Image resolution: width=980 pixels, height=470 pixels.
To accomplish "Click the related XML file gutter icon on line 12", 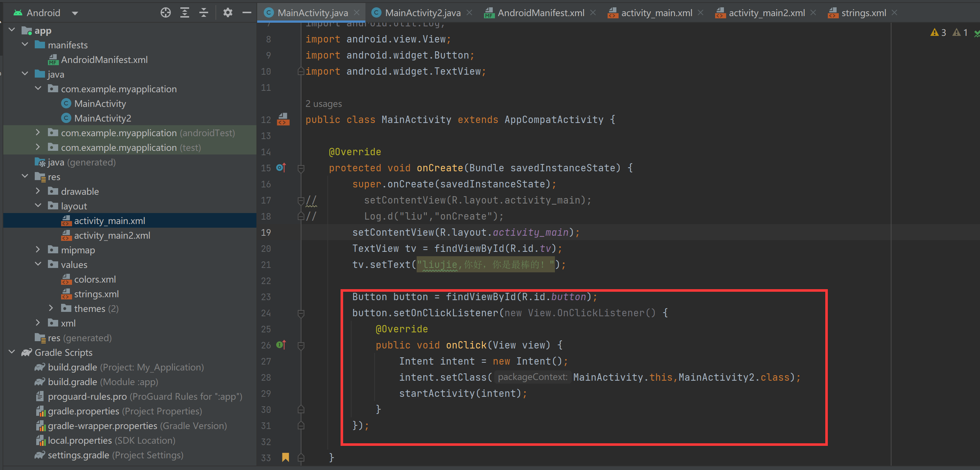I will (x=283, y=119).
